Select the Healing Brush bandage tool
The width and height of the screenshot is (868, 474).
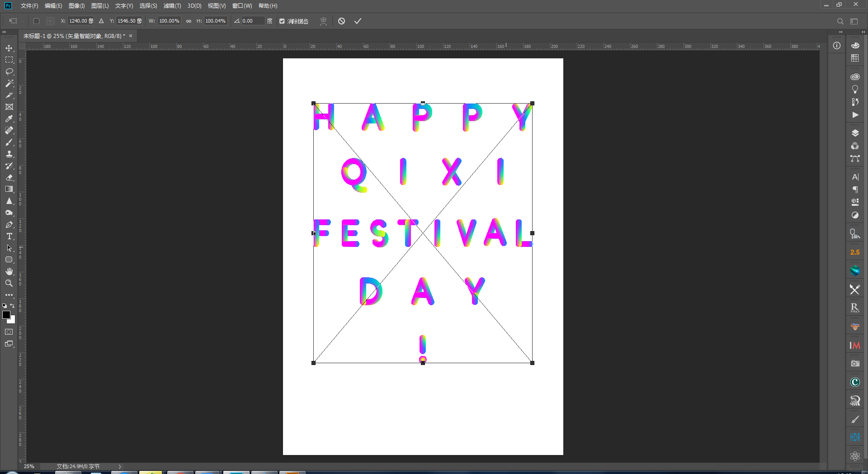point(9,130)
